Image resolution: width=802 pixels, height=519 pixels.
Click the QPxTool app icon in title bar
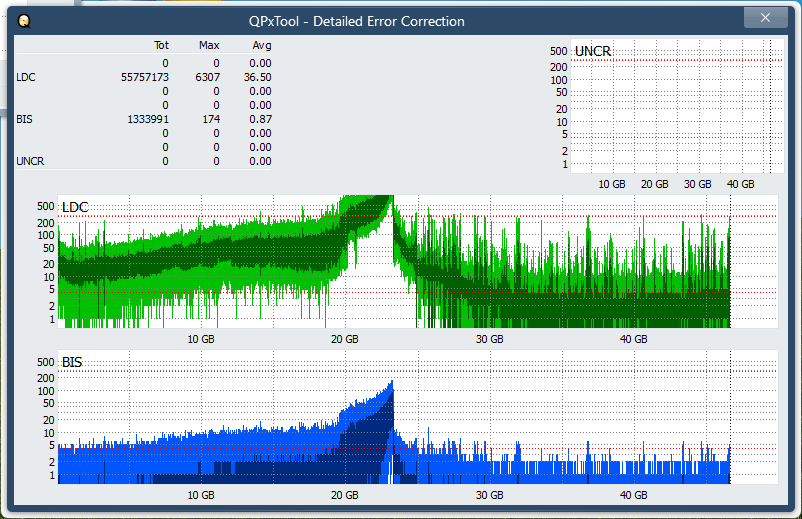point(24,21)
